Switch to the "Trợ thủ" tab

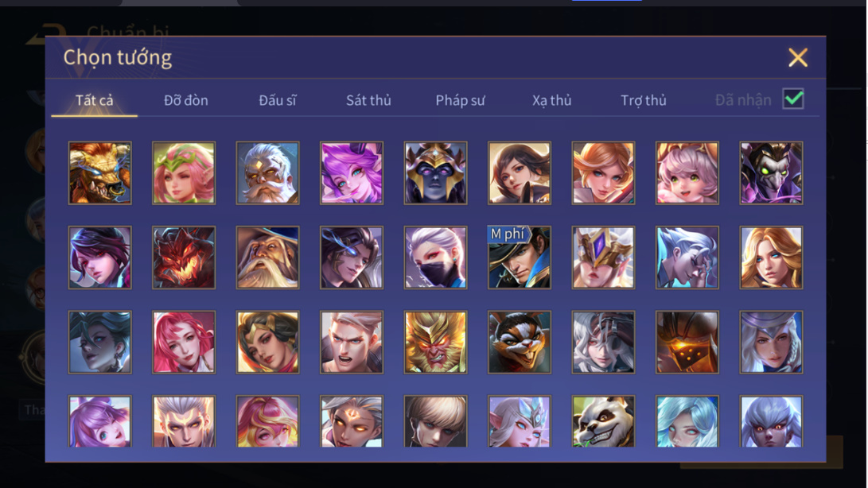(x=644, y=100)
